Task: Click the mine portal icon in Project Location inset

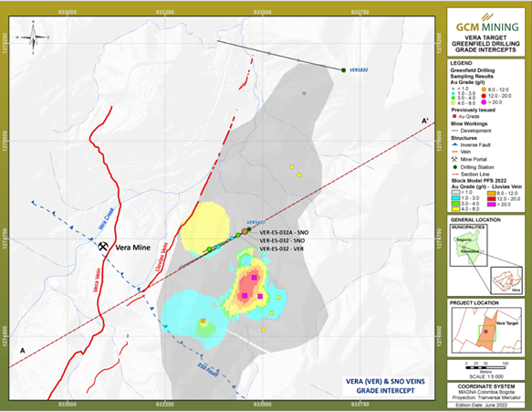Action: [485, 332]
